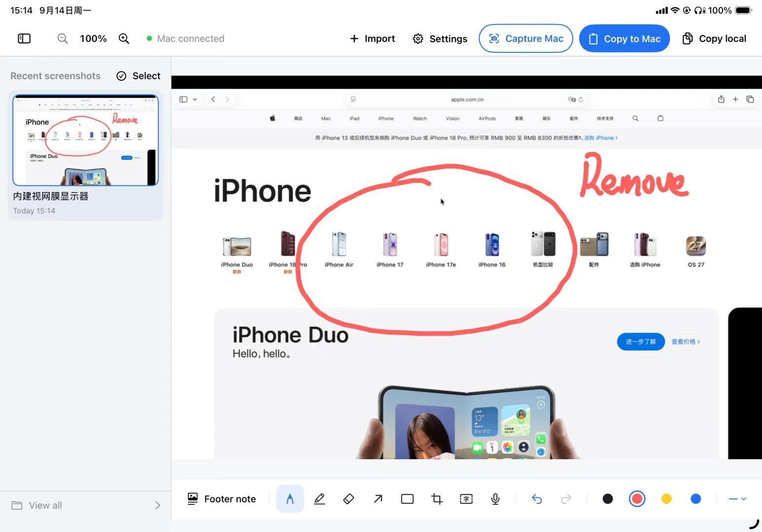Choose the red color swatch
This screenshot has width=762, height=532.
click(x=637, y=499)
